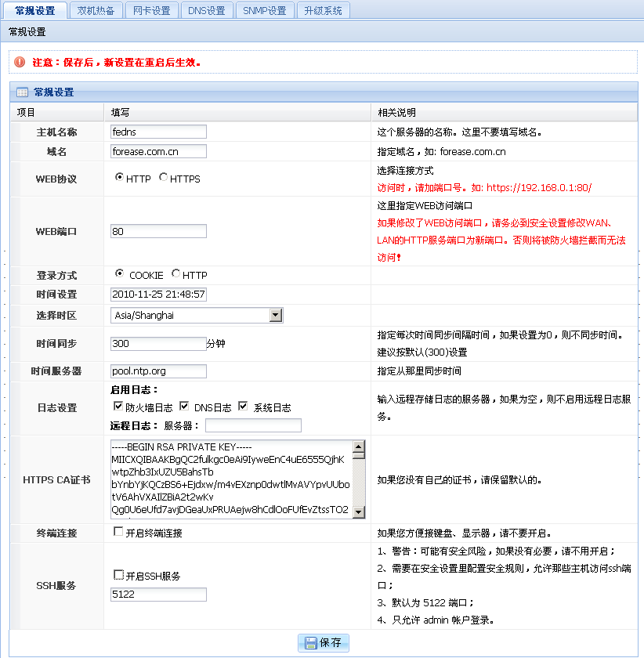Image resolution: width=644 pixels, height=658 pixels.
Task: Click certificate textarea scroll up arrow
Action: tap(359, 446)
